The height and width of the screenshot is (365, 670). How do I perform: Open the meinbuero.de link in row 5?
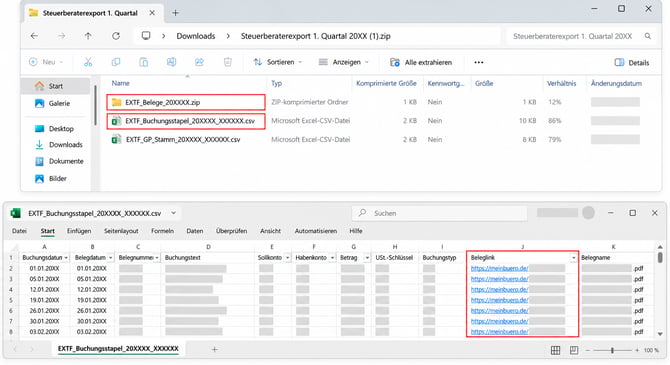click(500, 300)
